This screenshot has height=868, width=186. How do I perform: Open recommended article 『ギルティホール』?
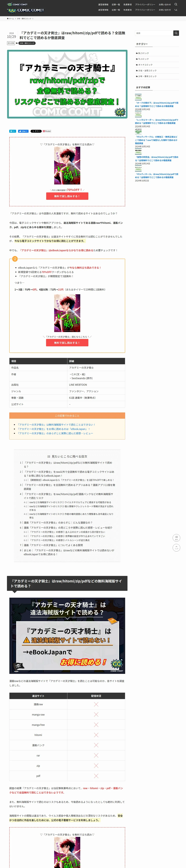point(157,176)
